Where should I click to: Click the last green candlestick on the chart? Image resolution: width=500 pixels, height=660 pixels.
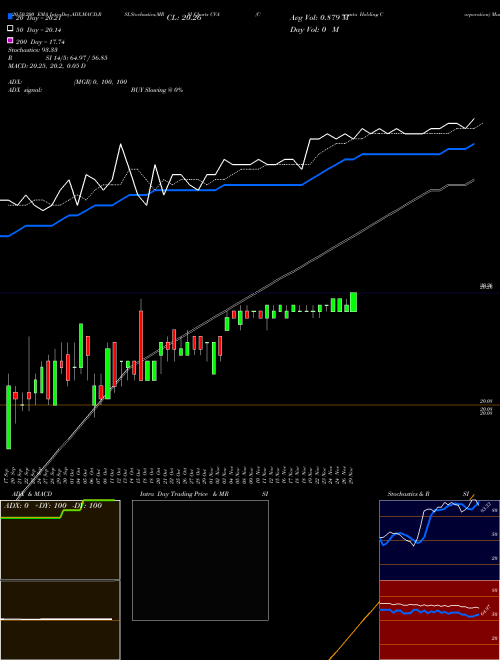click(354, 302)
